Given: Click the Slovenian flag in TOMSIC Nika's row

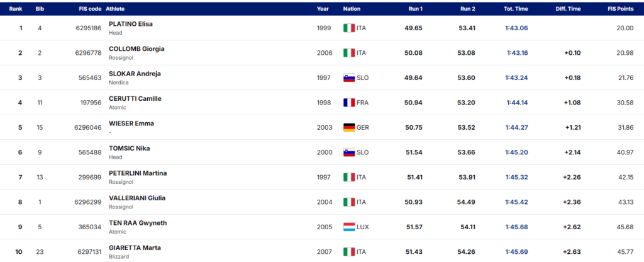Looking at the screenshot, I should [348, 152].
